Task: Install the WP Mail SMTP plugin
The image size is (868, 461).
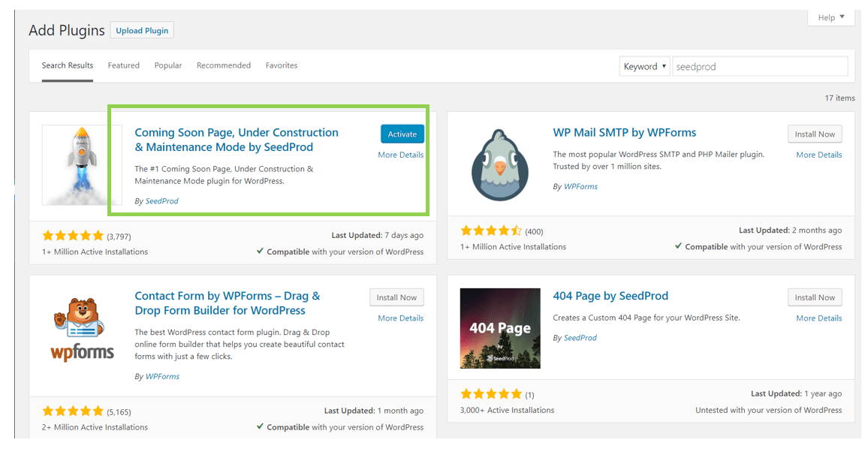Action: pyautogui.click(x=815, y=134)
